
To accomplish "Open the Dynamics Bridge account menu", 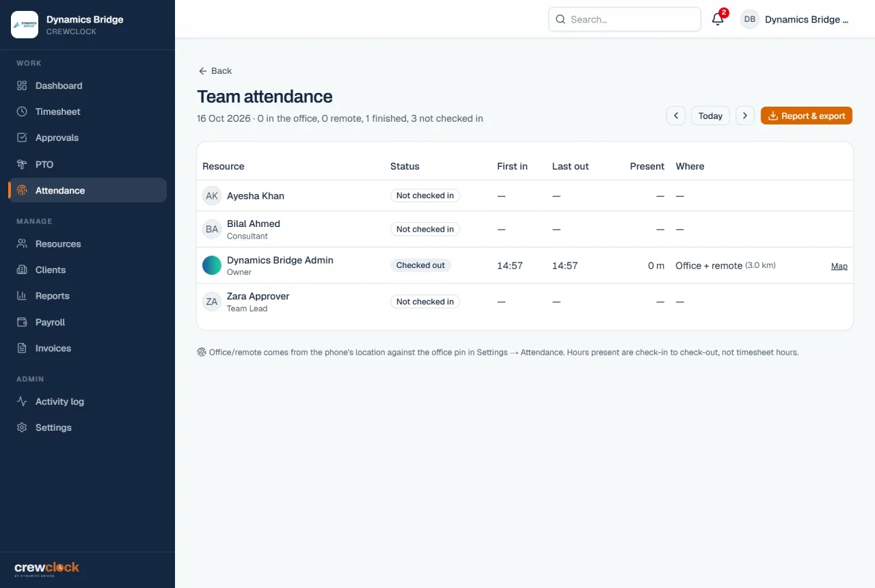I will [x=796, y=19].
